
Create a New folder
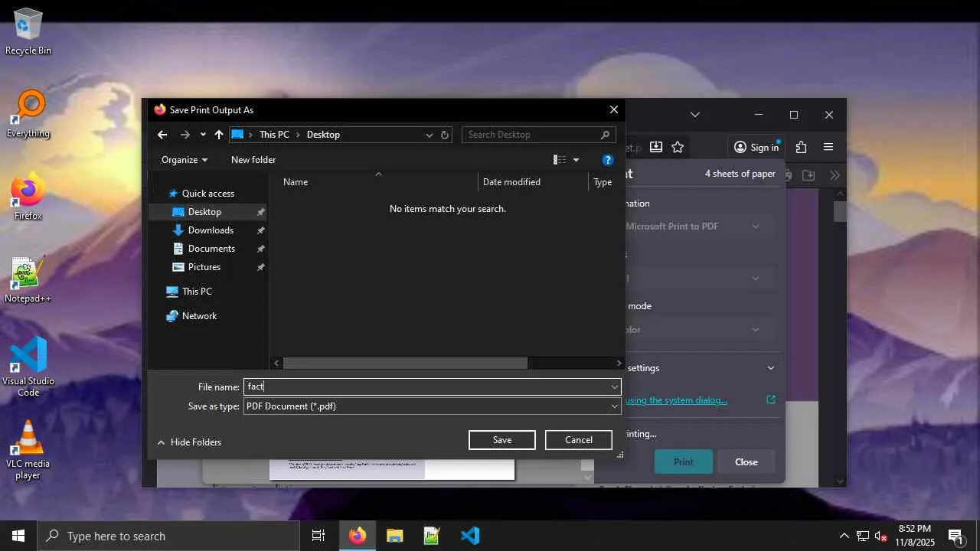(x=253, y=160)
